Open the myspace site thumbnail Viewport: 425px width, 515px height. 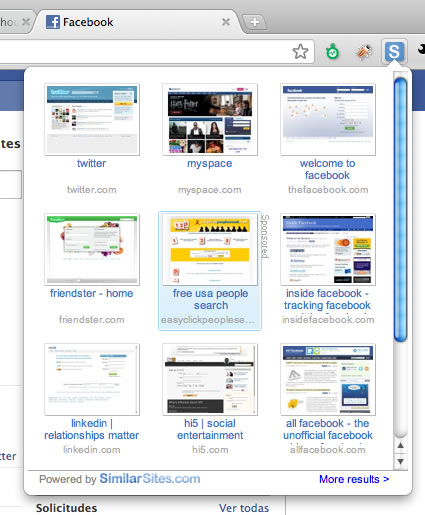pyautogui.click(x=210, y=119)
